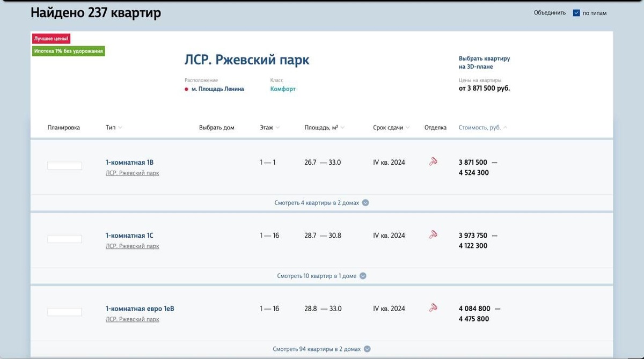This screenshot has width=644, height=359.
Task: Expand 'Смотреть 4 квартиры в 2 домах'
Action: 321,203
